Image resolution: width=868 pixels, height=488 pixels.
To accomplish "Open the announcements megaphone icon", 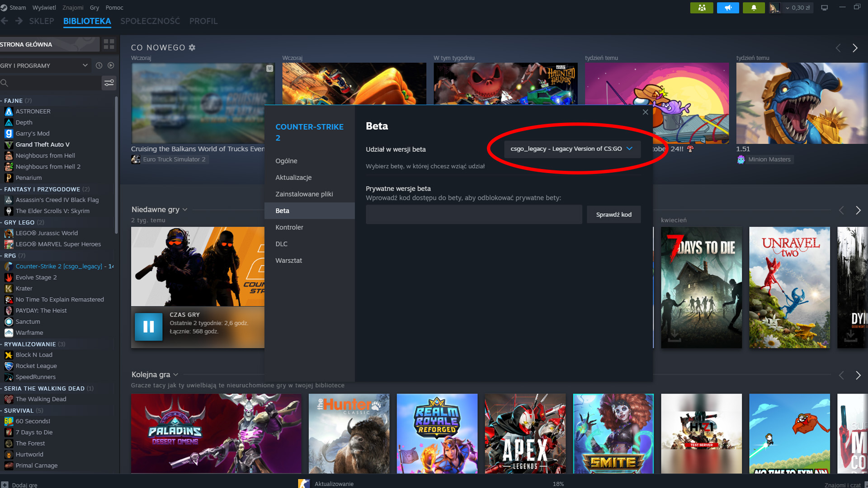I will [x=728, y=8].
